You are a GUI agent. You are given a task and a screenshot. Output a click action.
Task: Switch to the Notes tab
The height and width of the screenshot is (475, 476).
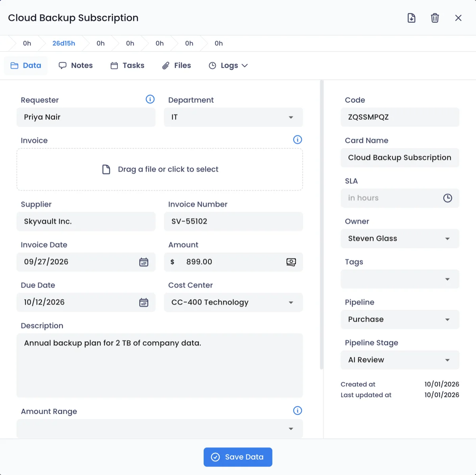(x=76, y=65)
